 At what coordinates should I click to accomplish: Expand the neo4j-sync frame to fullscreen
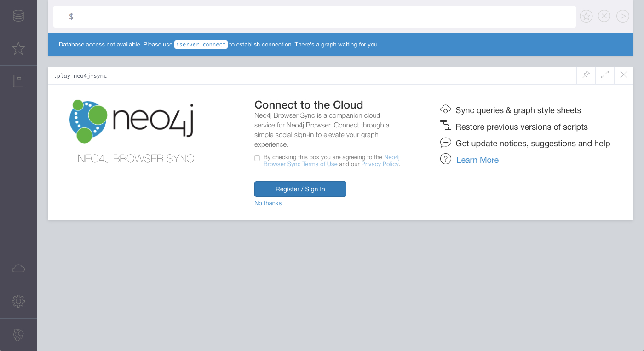tap(605, 75)
